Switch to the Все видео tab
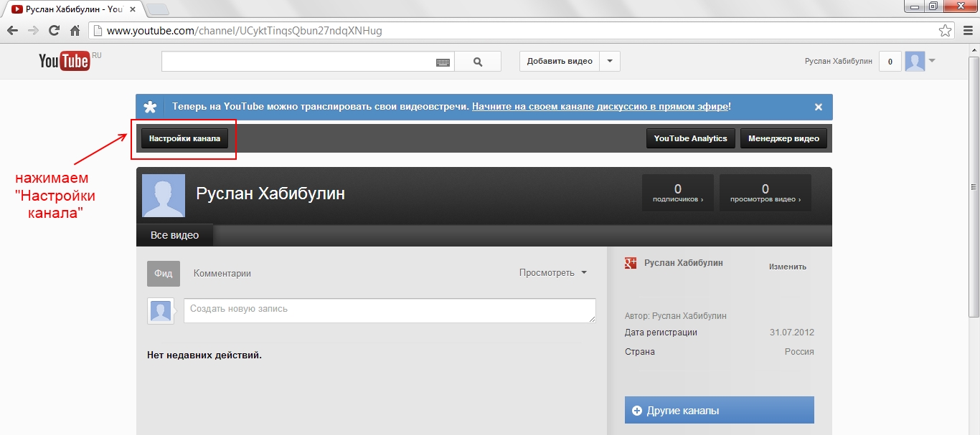The height and width of the screenshot is (435, 980). point(175,235)
